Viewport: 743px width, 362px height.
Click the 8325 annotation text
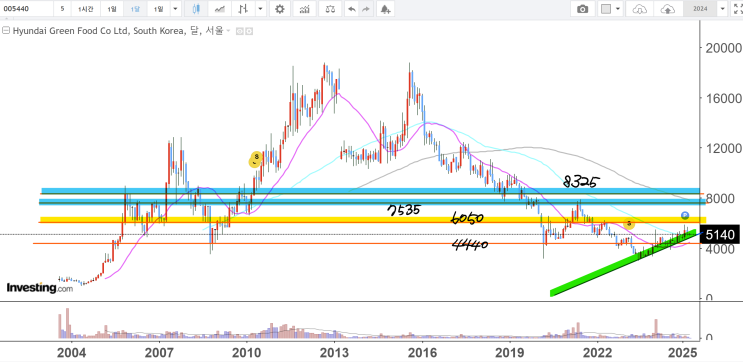coord(582,181)
